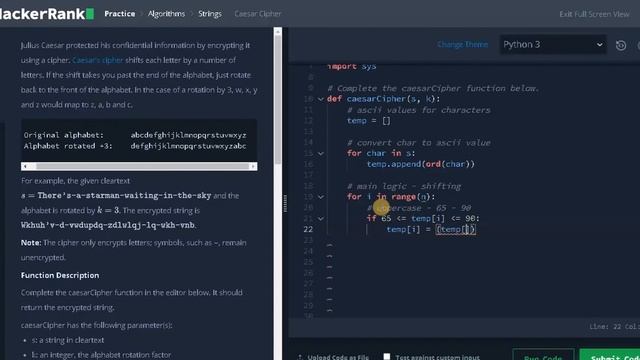Collapse the caesarCipher function fold arrow
This screenshot has width=640, height=360.
point(321,99)
